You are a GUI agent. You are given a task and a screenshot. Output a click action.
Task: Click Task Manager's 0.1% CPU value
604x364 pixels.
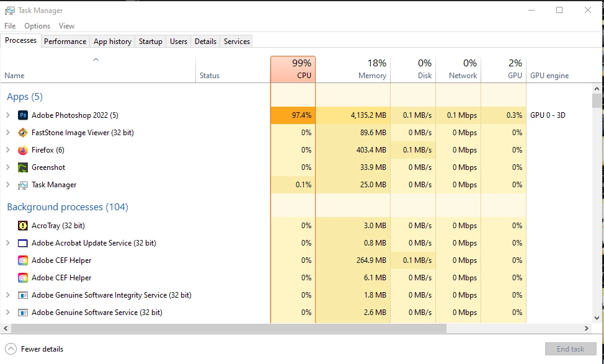(x=303, y=185)
